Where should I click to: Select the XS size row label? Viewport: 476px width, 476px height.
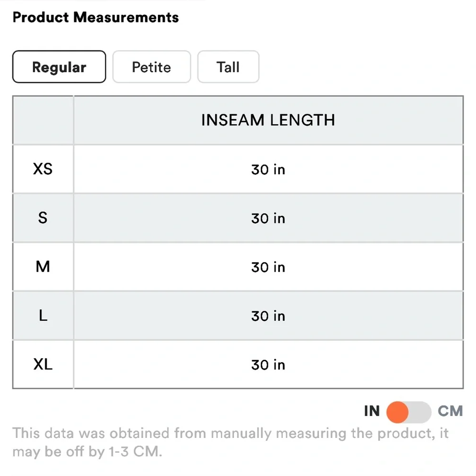(43, 169)
